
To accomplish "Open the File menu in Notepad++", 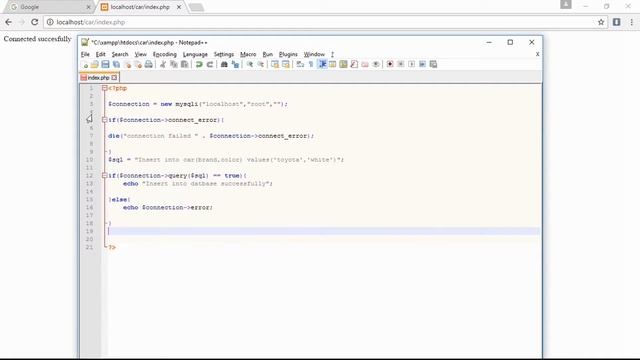I will coord(85,54).
